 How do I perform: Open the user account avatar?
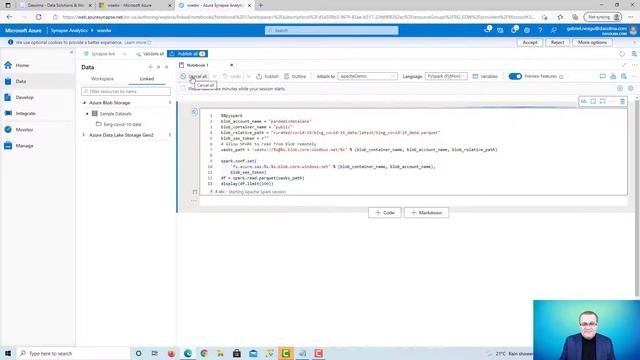(633, 30)
